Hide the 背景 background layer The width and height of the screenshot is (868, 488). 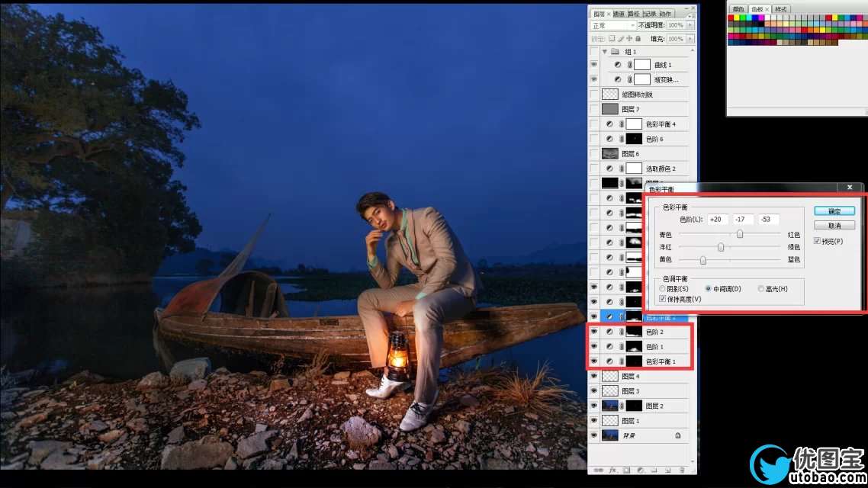coord(594,435)
